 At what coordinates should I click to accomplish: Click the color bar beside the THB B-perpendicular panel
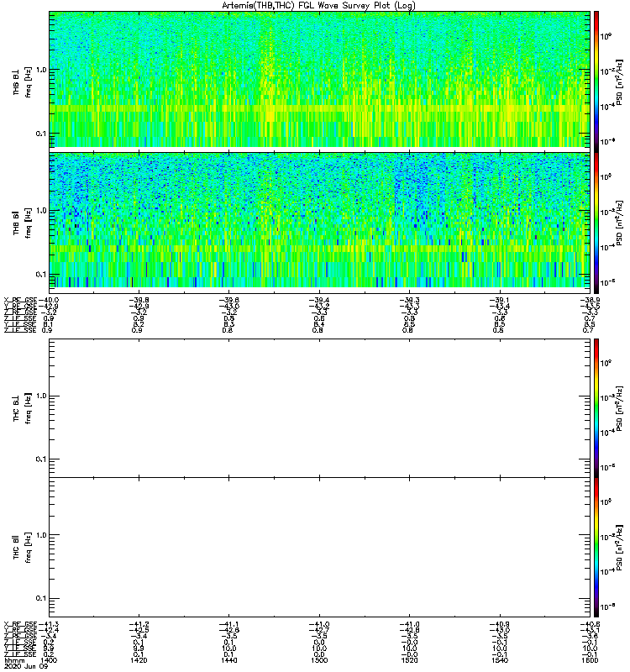tap(596, 81)
